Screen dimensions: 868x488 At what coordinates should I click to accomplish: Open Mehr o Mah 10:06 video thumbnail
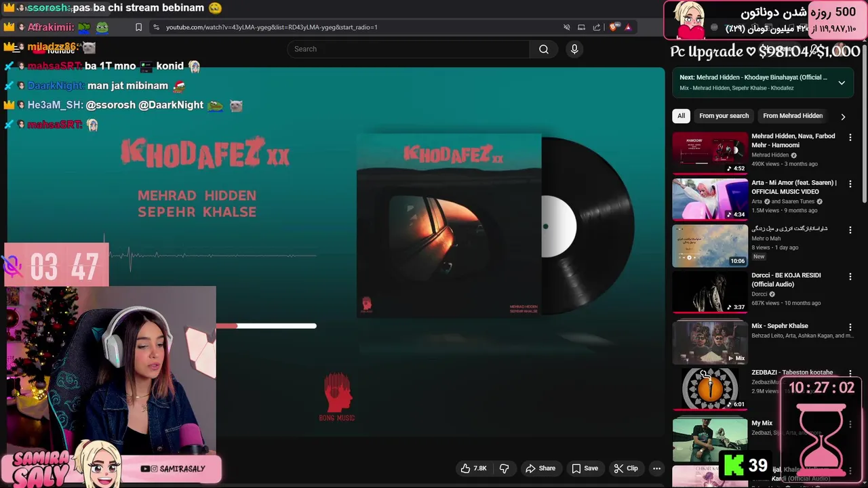pos(710,245)
